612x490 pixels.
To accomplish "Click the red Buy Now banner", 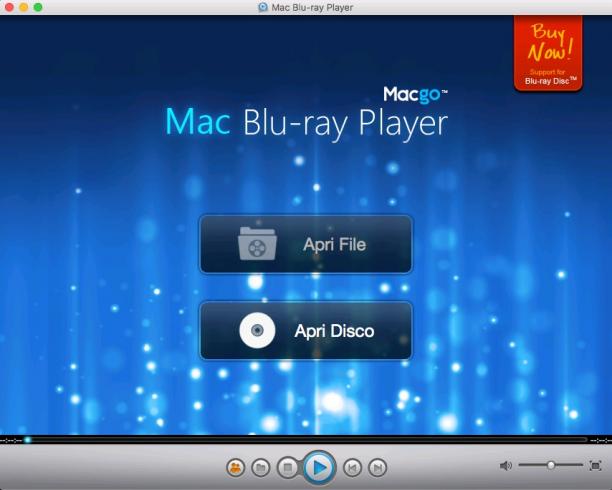I will [x=548, y=53].
